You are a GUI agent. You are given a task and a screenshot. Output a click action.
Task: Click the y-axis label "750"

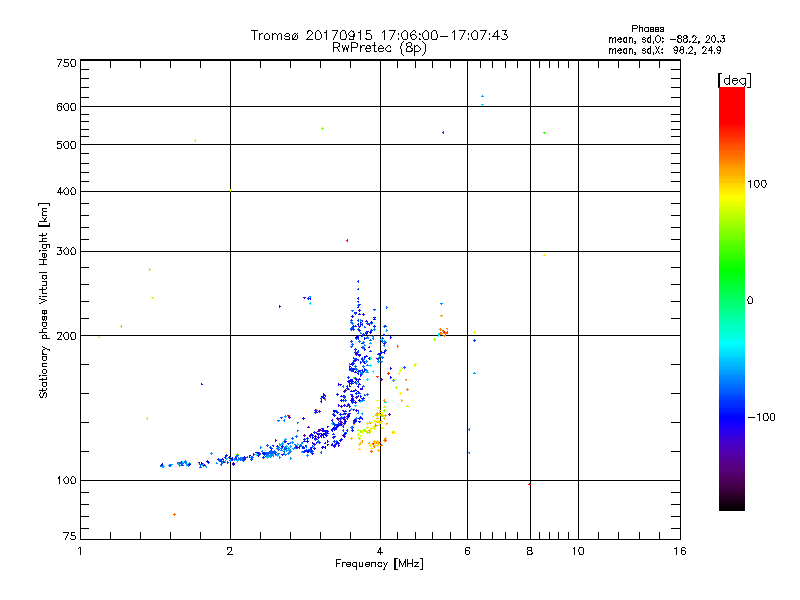click(x=66, y=63)
